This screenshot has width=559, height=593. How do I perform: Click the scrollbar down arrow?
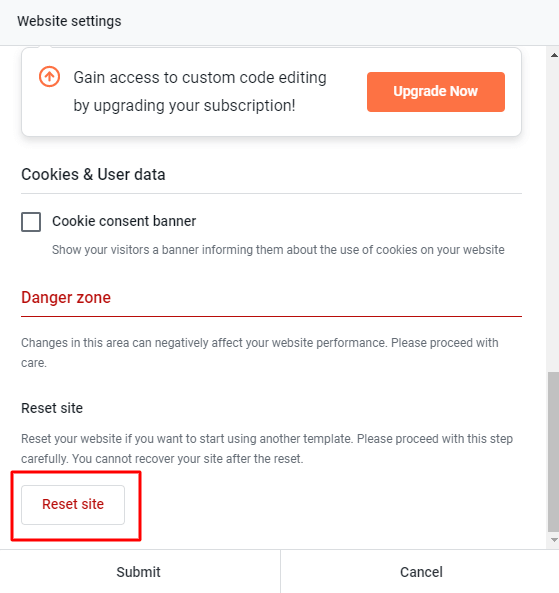click(554, 540)
